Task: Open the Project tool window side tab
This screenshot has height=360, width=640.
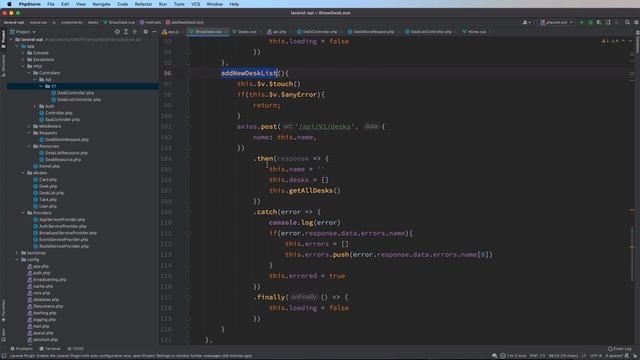Action: [x=3, y=39]
